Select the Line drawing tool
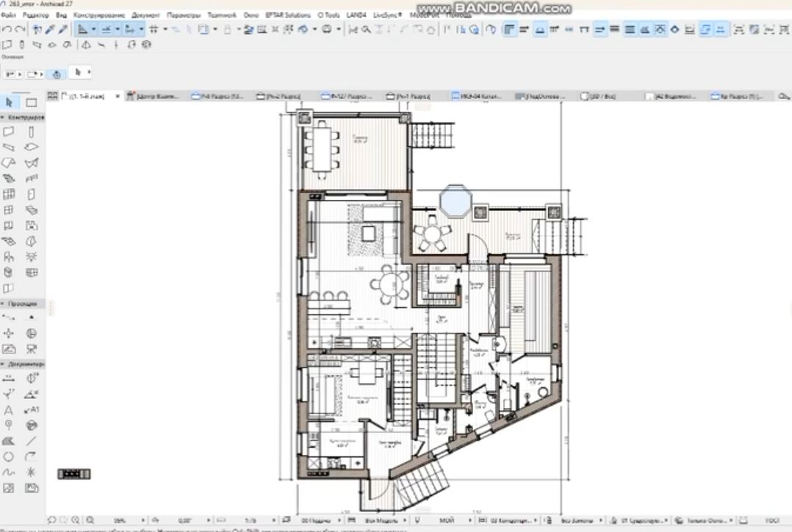The width and height of the screenshot is (792, 532). [32, 441]
